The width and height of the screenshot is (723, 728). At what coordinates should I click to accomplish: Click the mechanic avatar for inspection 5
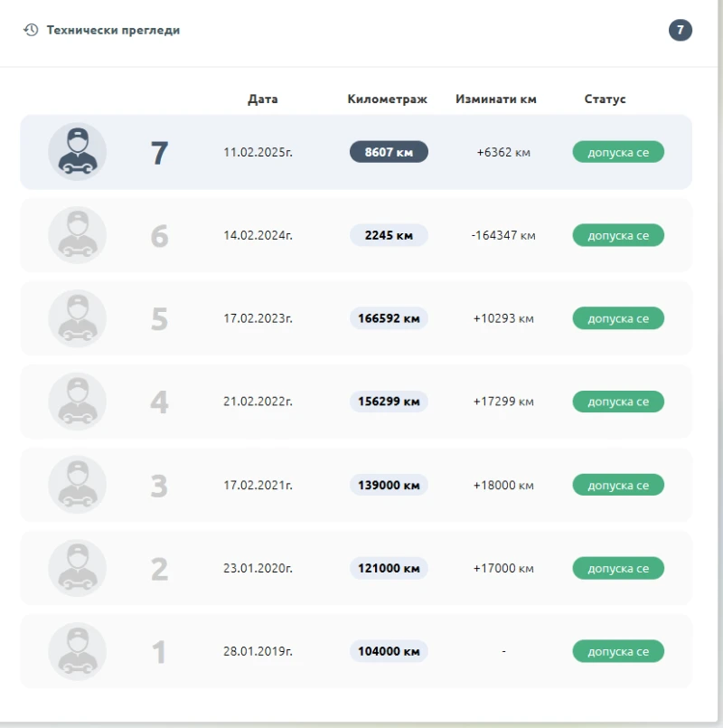(x=77, y=318)
